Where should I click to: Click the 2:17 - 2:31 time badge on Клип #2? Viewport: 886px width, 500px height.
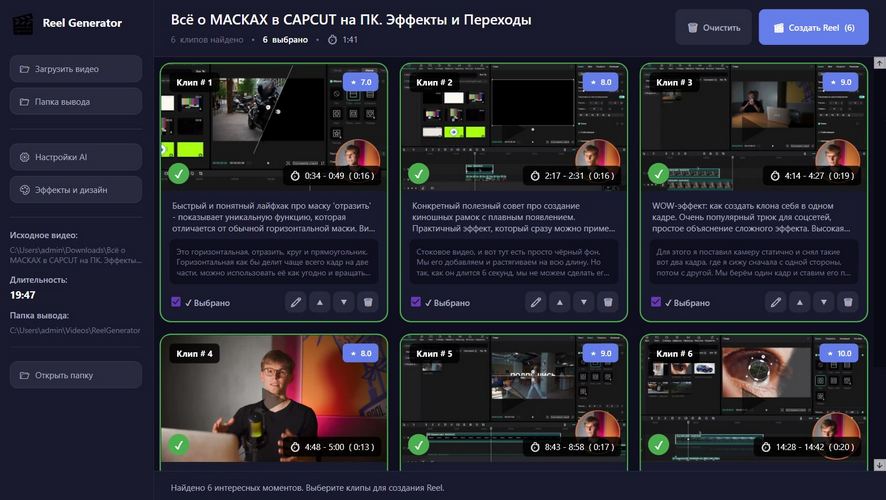(572, 176)
